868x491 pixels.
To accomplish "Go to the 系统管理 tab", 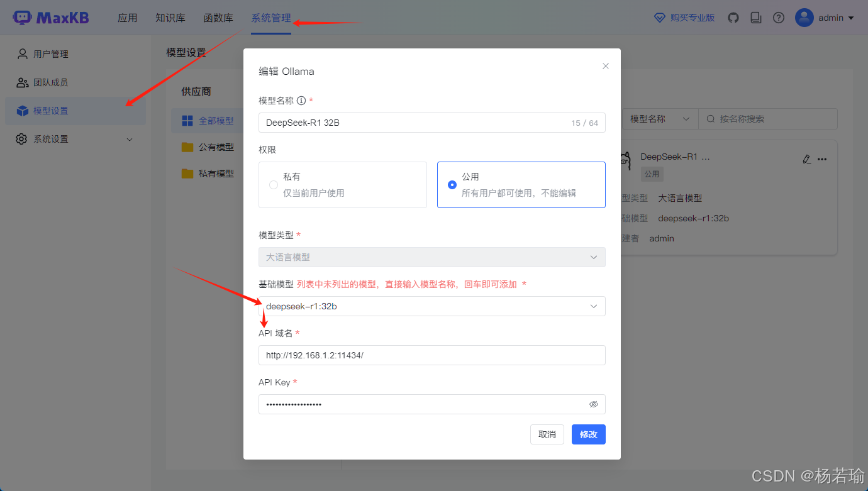I will coord(271,18).
